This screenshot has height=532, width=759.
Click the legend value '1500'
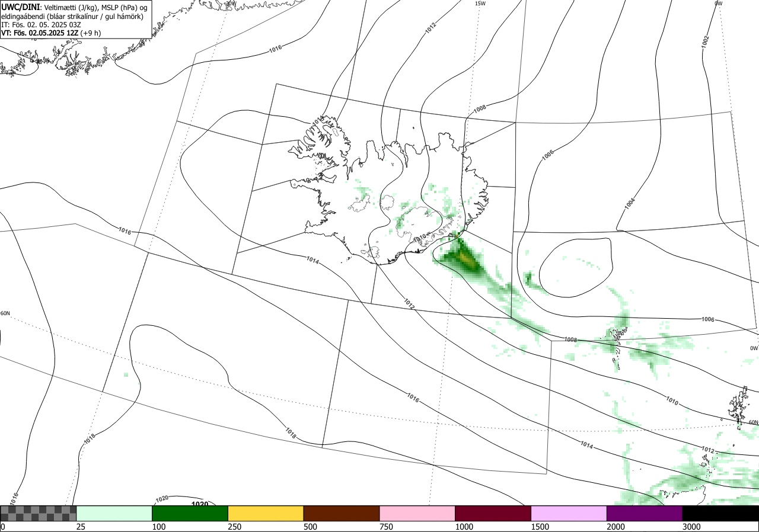point(540,527)
